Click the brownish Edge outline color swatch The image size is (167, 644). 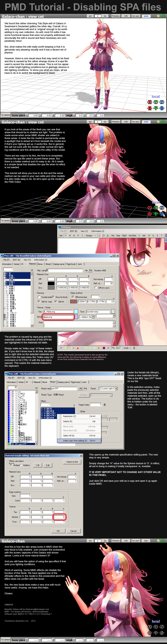click(74, 301)
